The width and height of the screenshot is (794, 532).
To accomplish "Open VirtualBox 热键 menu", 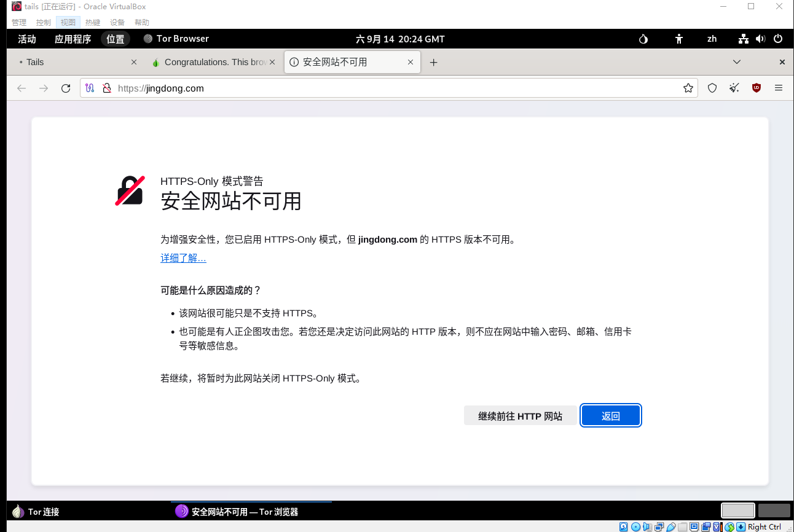I will [x=93, y=22].
